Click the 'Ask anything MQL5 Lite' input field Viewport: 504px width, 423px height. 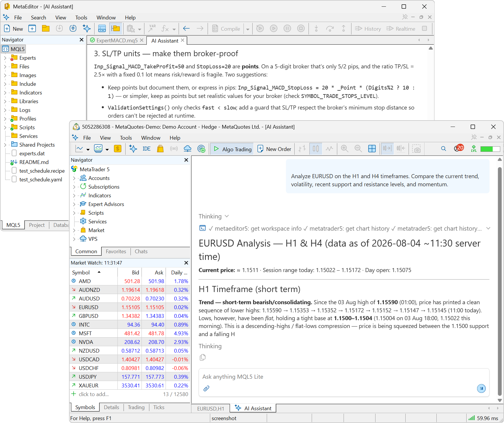(344, 377)
